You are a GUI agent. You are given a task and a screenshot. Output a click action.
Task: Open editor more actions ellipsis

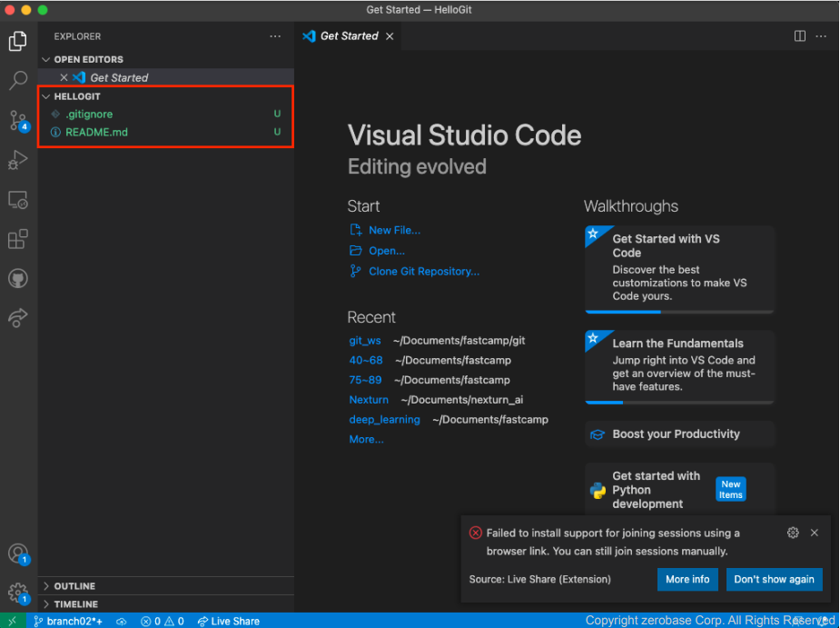pos(821,36)
